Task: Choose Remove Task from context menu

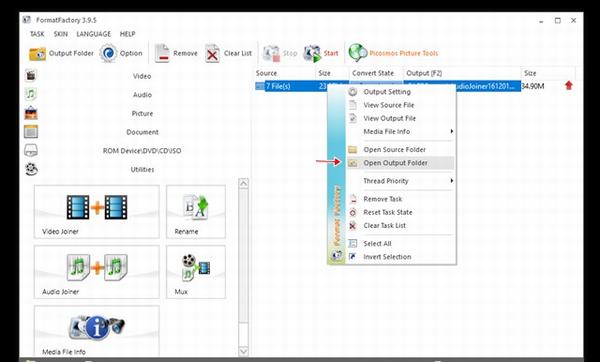Action: (401, 199)
